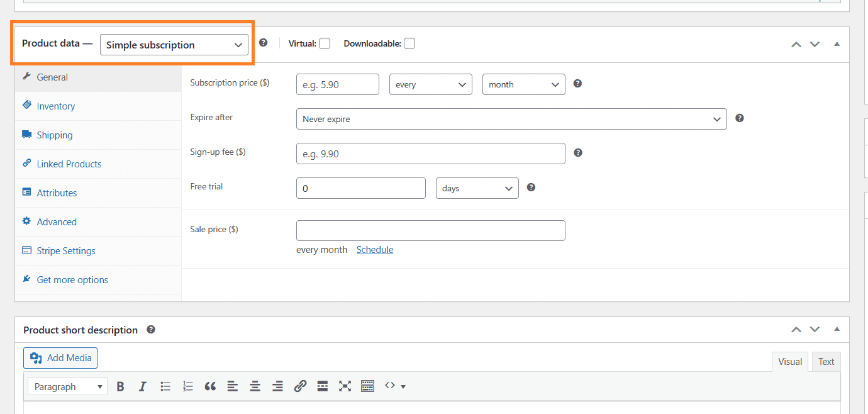Insert a numbered list

188,386
